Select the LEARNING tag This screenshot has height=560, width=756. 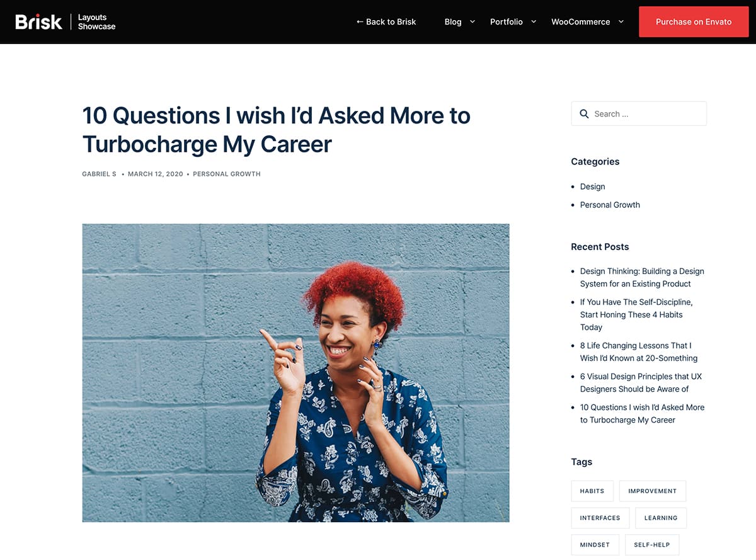pyautogui.click(x=661, y=518)
